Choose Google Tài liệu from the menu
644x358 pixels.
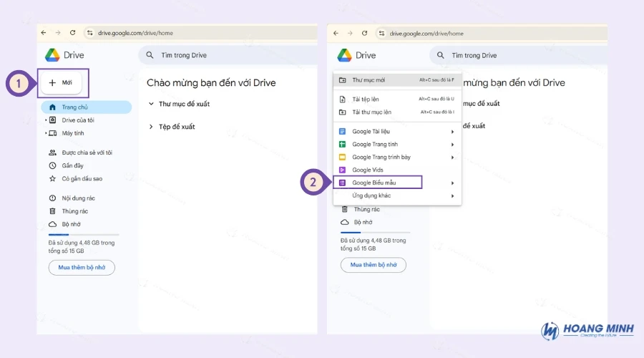coord(397,132)
